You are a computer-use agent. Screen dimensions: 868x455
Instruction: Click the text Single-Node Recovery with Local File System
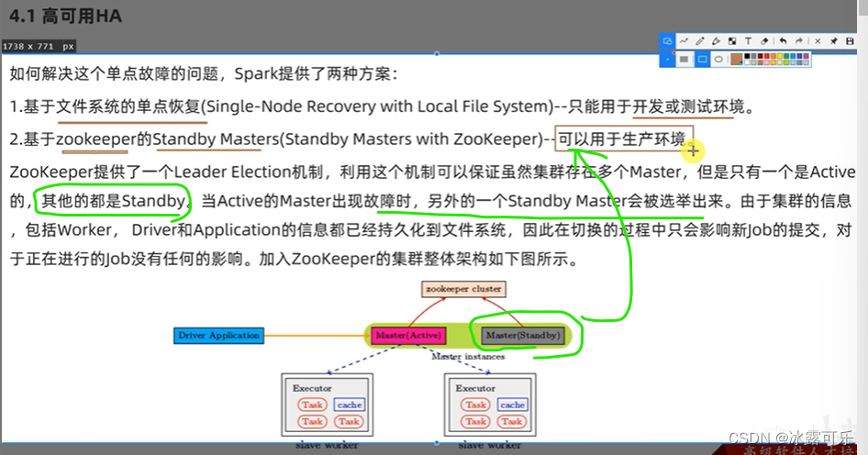(379, 106)
